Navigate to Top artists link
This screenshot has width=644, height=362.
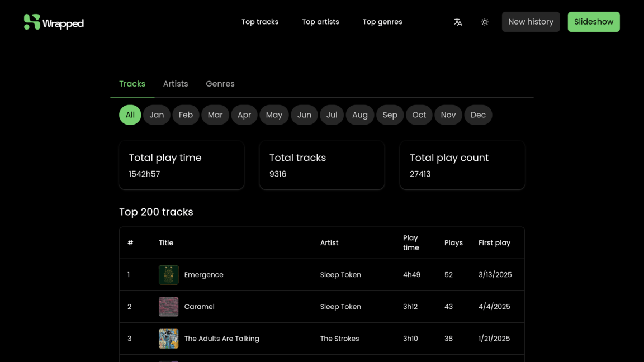[320, 22]
